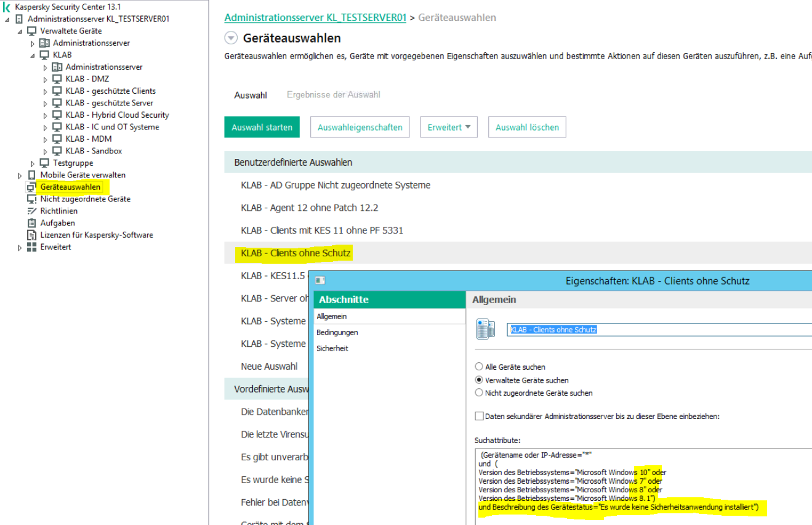Collapse the Verwaltete Geräte tree node
Image resolution: width=812 pixels, height=525 pixels.
click(x=20, y=31)
